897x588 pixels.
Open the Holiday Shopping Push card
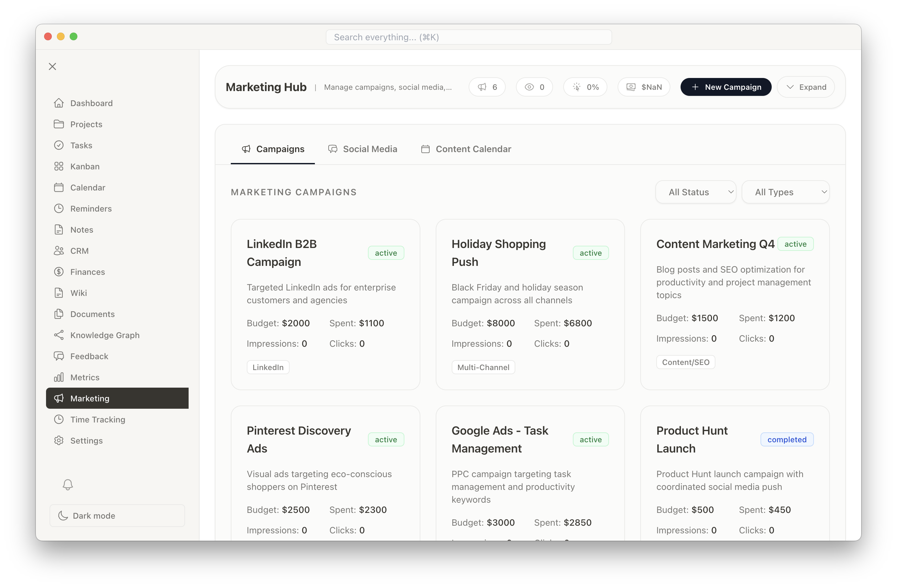pyautogui.click(x=530, y=304)
